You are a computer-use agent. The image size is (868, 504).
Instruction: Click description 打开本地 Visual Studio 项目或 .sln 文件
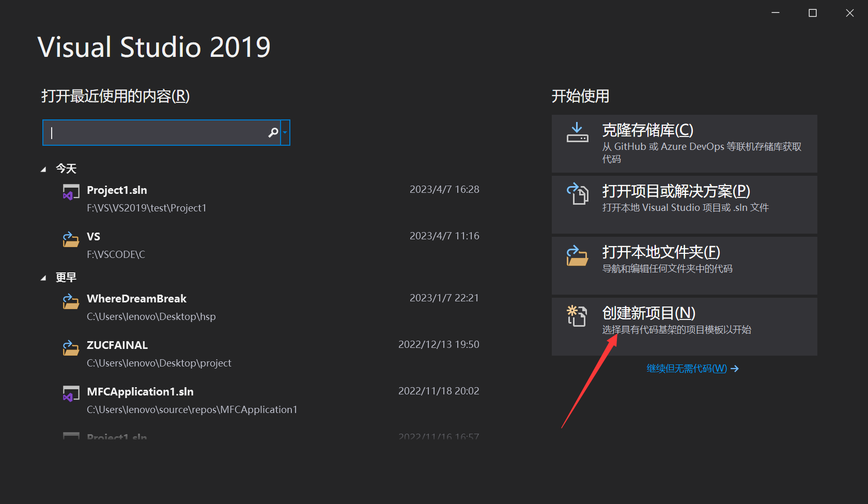[x=686, y=208]
